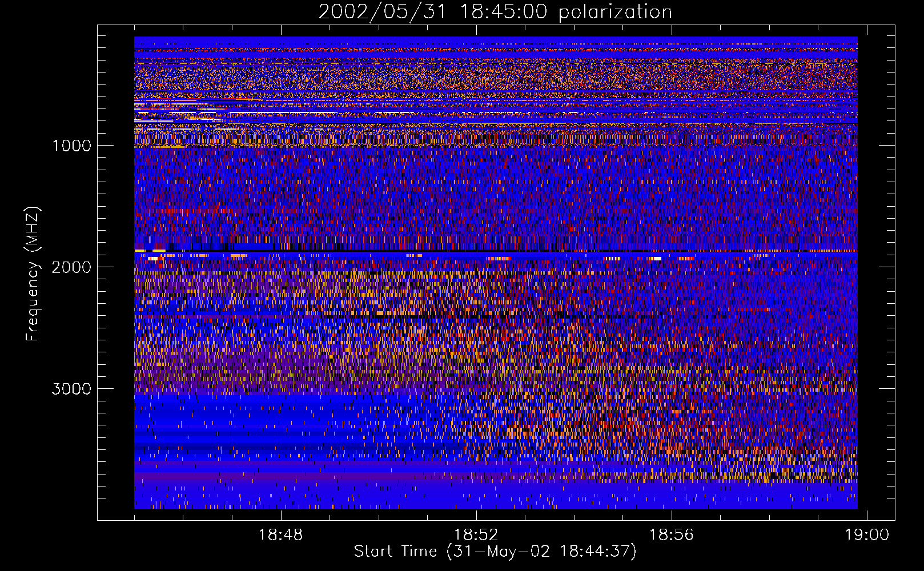The image size is (924, 571).
Task: Click the 1000 frequency tick label
Action: click(71, 146)
